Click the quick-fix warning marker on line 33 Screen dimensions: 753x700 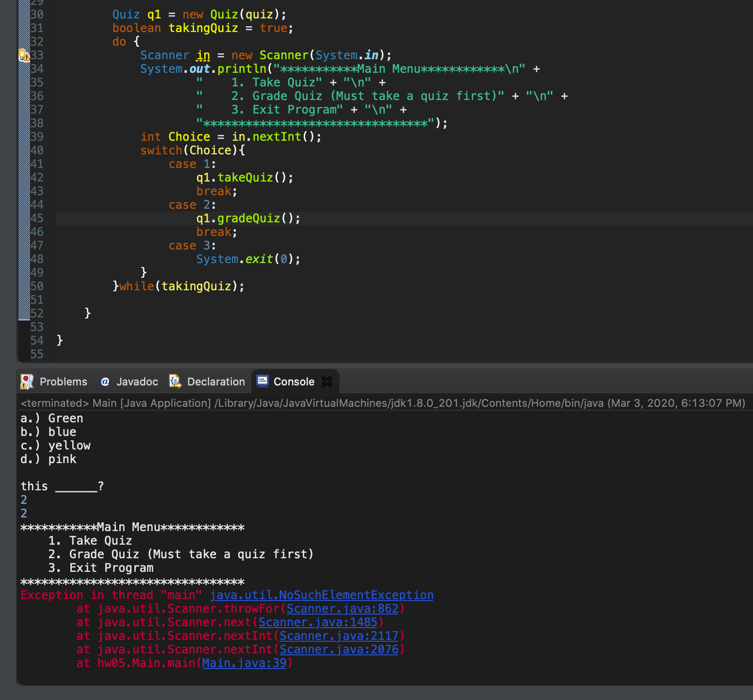[24, 55]
